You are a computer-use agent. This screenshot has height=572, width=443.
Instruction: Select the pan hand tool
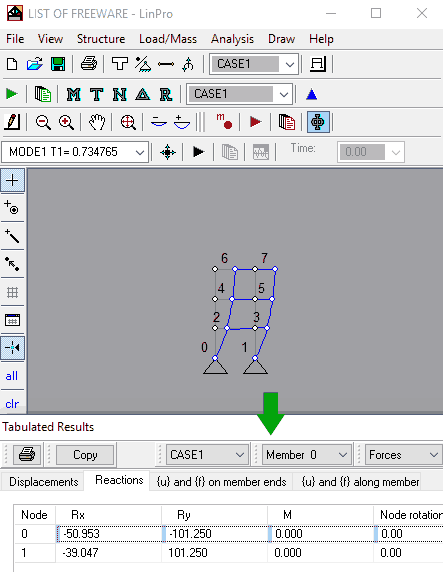pyautogui.click(x=97, y=122)
